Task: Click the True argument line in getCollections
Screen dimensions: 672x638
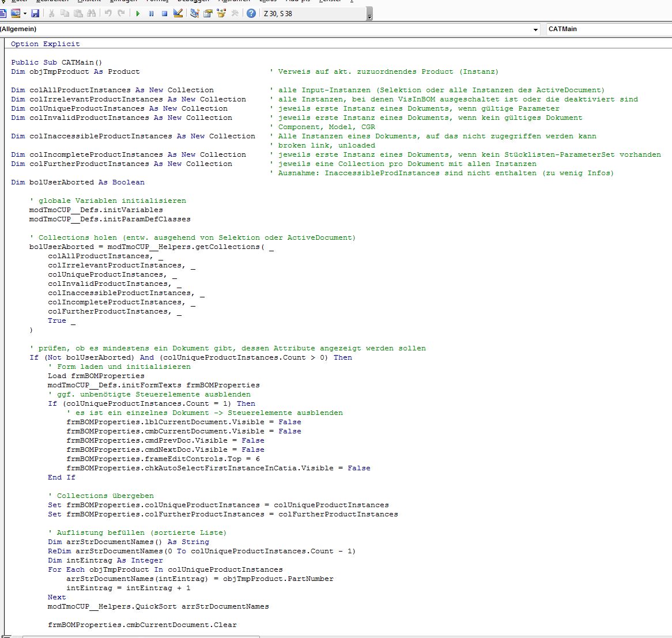Action: click(62, 320)
